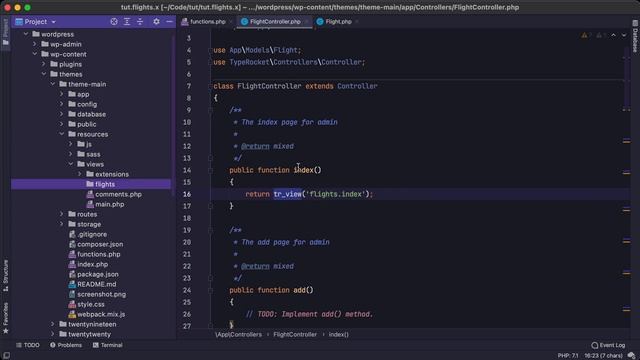This screenshot has width=640, height=360.
Task: Fold the index() method at line 14
Action: tap(211, 170)
